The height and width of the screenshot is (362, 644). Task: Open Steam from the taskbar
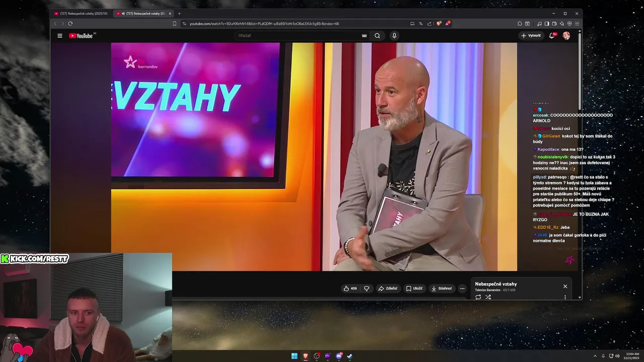[350, 356]
